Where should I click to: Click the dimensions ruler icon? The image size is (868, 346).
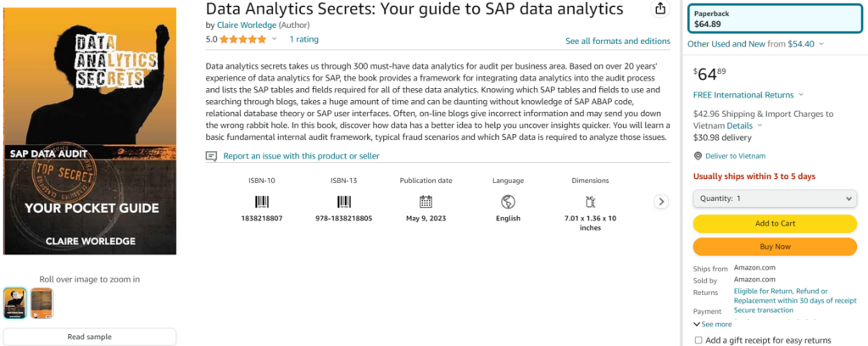click(x=591, y=202)
